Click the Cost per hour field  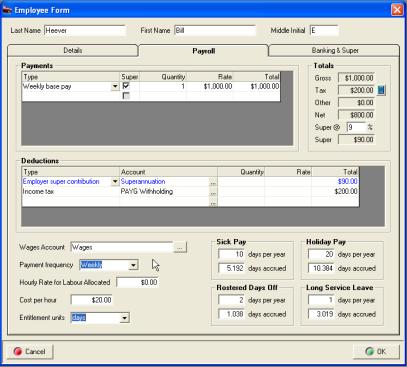pos(92,300)
